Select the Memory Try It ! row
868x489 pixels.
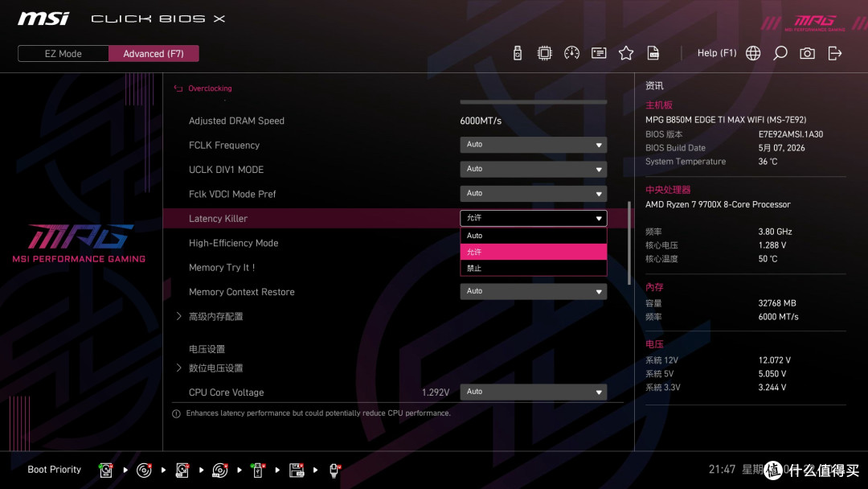pos(222,268)
